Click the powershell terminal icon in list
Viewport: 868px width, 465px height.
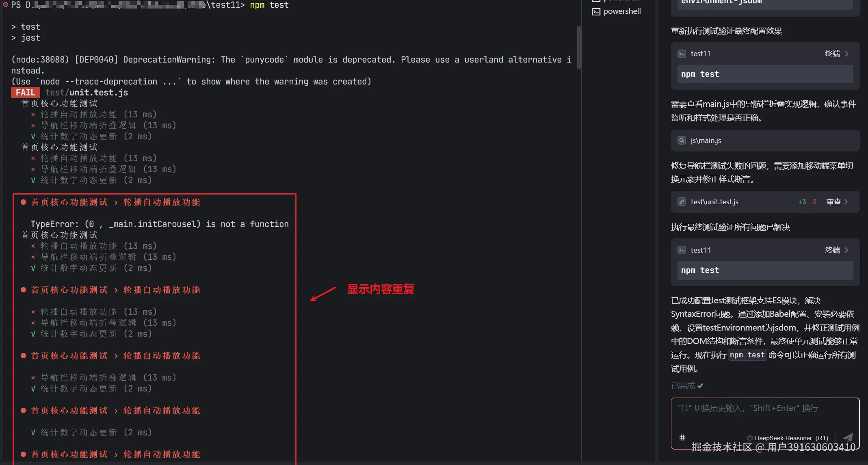click(x=596, y=11)
